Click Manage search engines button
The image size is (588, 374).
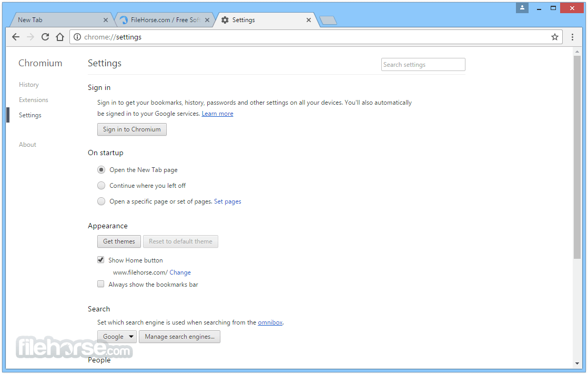[180, 337]
